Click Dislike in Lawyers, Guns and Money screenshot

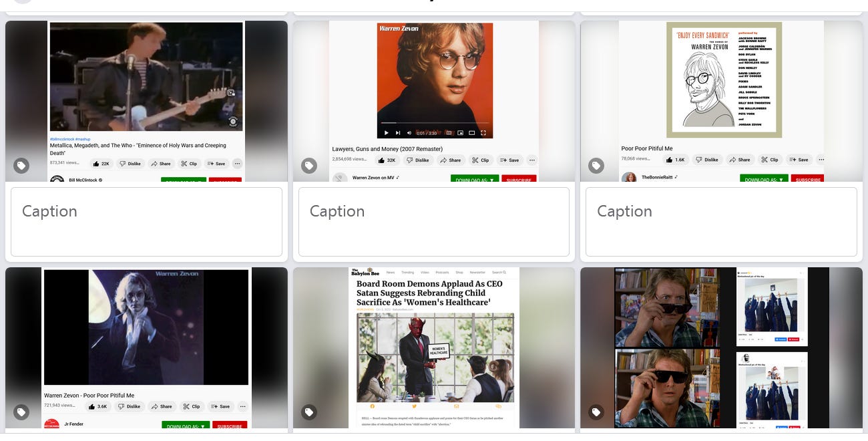[x=419, y=160]
